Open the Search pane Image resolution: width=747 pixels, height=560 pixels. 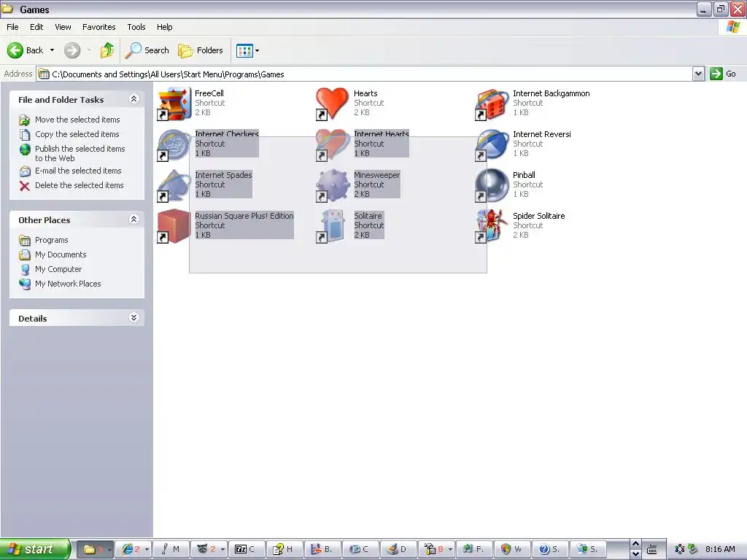click(147, 50)
